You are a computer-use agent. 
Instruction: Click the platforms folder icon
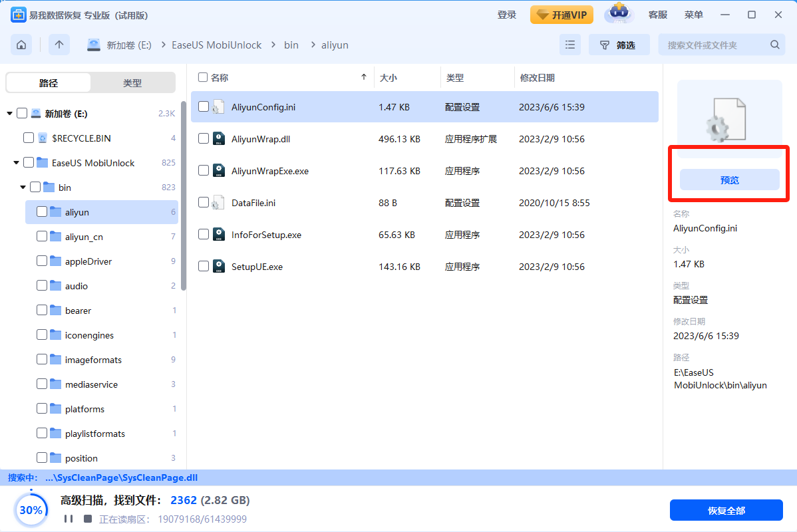[x=55, y=408]
